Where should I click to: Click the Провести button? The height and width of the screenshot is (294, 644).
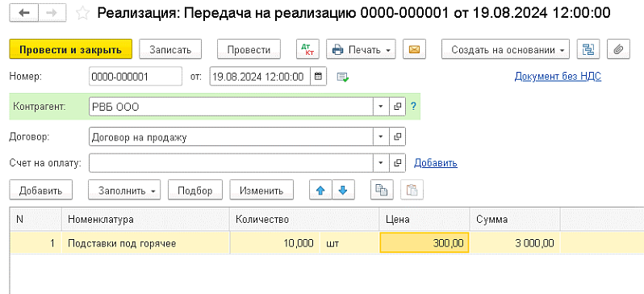coord(249,50)
